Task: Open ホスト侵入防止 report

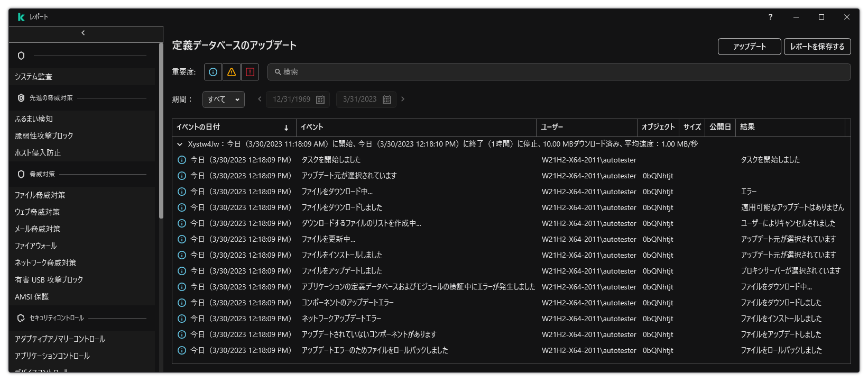Action: (82, 153)
